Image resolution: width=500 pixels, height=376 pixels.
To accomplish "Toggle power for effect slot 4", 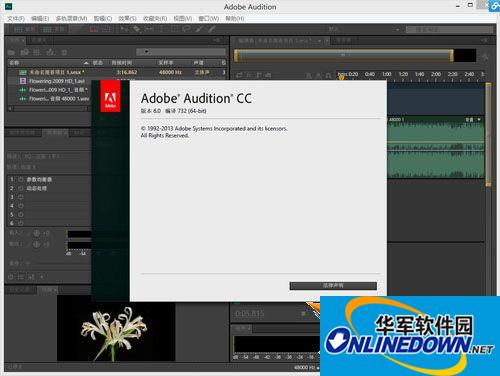I will click(21, 206).
